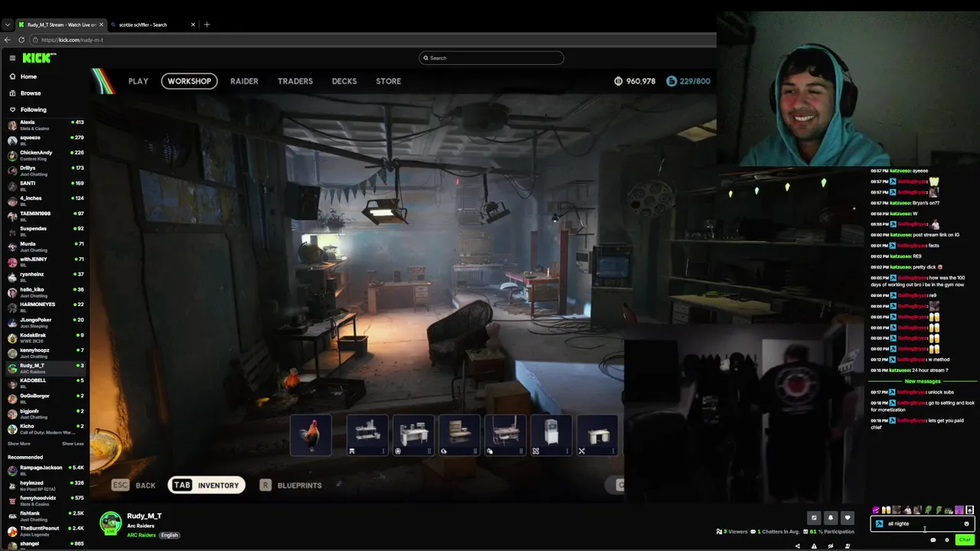Select the utility bench crossed-tools thumbnail
Screen dimensions: 980x551
coord(597,435)
